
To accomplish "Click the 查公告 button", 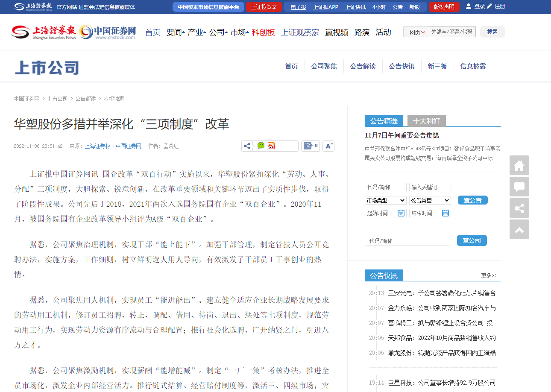I will (472, 200).
